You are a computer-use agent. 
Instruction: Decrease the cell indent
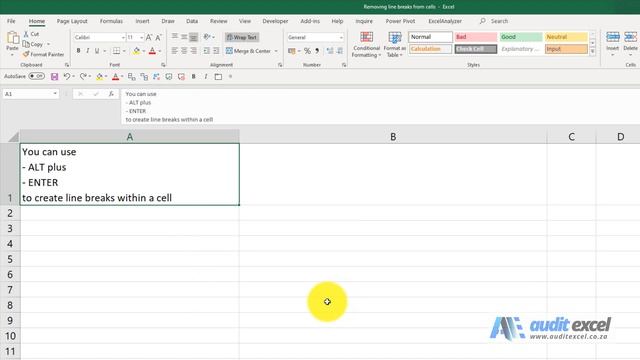pyautogui.click(x=207, y=51)
